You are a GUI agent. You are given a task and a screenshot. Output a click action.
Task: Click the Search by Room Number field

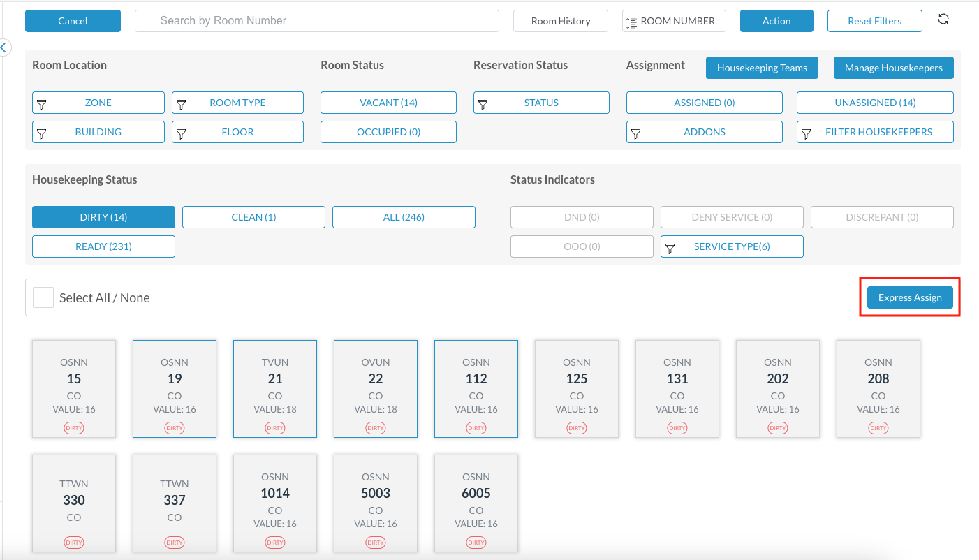tap(317, 21)
